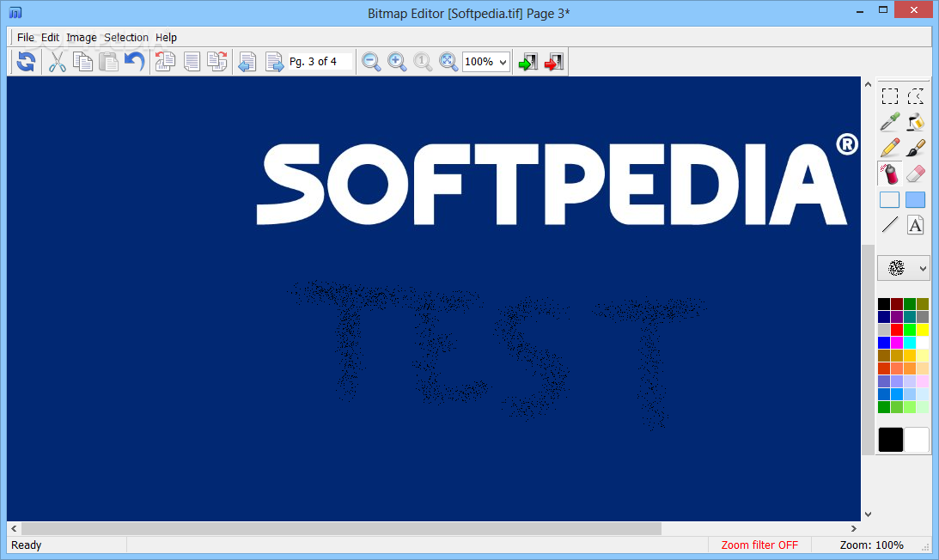The width and height of the screenshot is (939, 560).
Task: Click the Ready status text
Action: [x=27, y=545]
